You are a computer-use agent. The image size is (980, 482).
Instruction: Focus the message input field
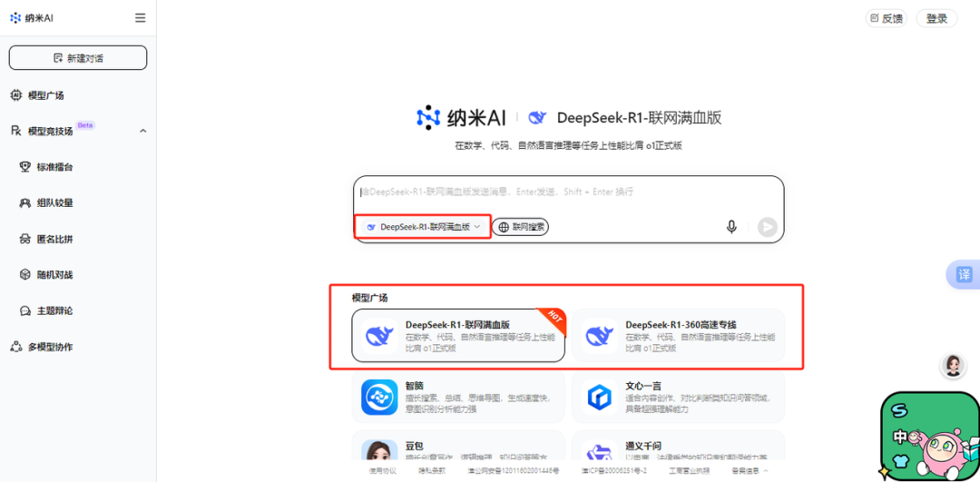tap(568, 192)
